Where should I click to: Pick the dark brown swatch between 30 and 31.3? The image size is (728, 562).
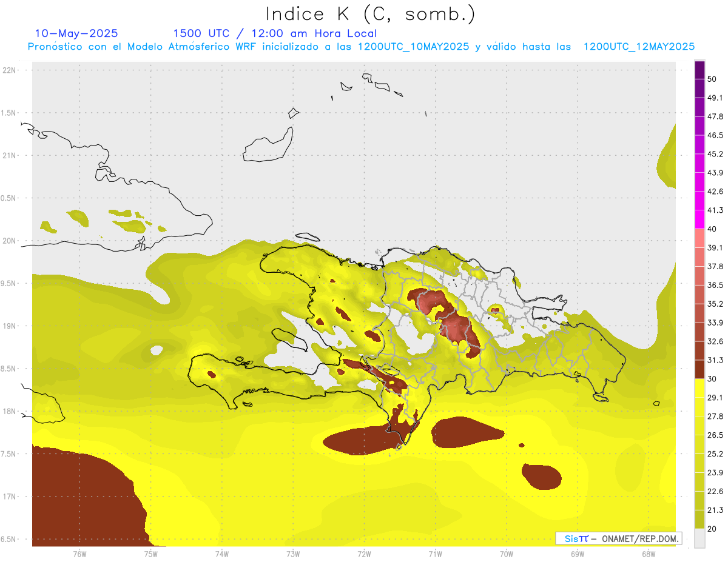[700, 369]
